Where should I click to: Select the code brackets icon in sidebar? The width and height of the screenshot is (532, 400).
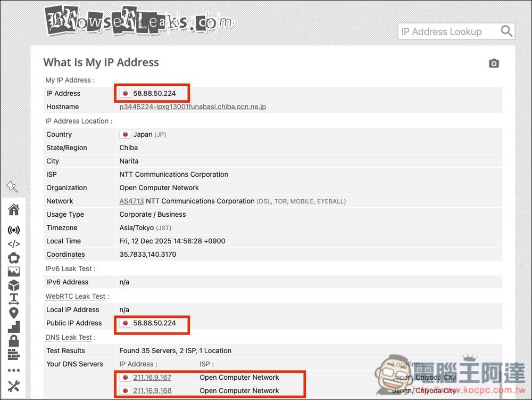(x=14, y=244)
